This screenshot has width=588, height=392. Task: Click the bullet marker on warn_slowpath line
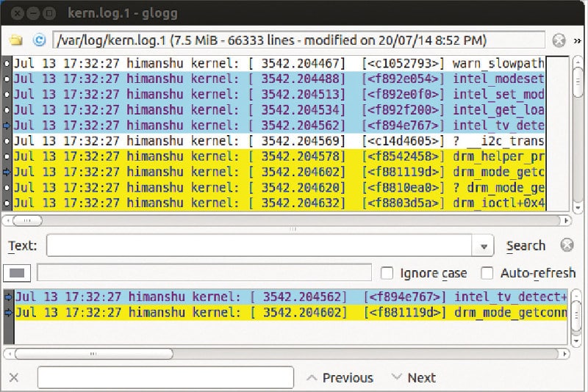7,64
